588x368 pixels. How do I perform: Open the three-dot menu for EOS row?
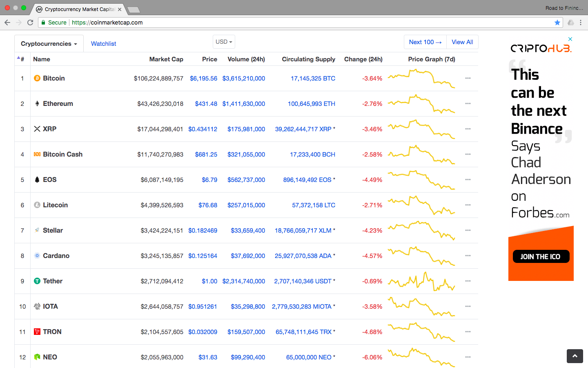(x=468, y=180)
